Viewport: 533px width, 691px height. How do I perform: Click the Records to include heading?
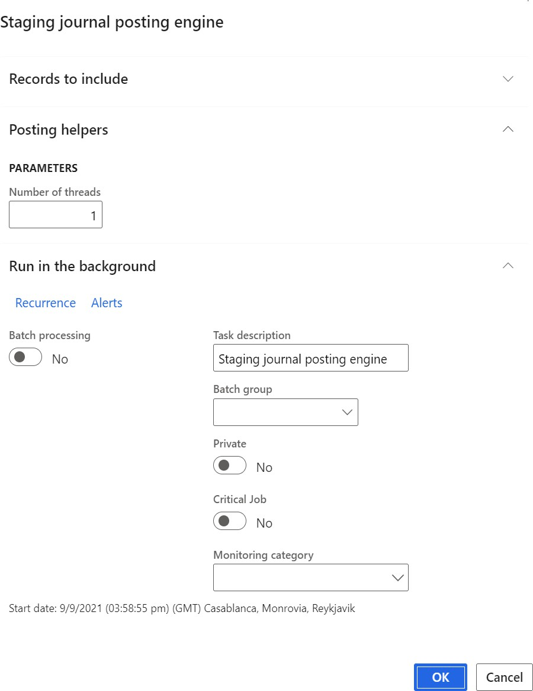(69, 79)
